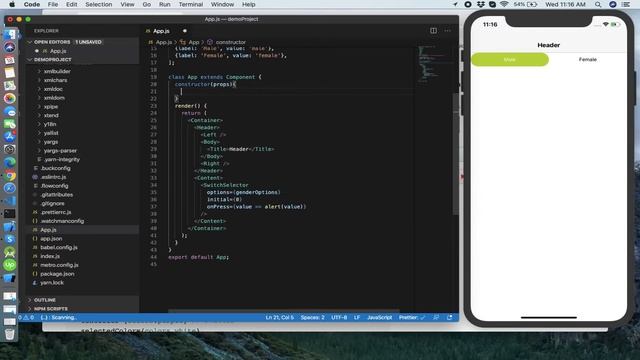Open the errors and warnings counter
The height and width of the screenshot is (360, 640).
tap(26, 317)
